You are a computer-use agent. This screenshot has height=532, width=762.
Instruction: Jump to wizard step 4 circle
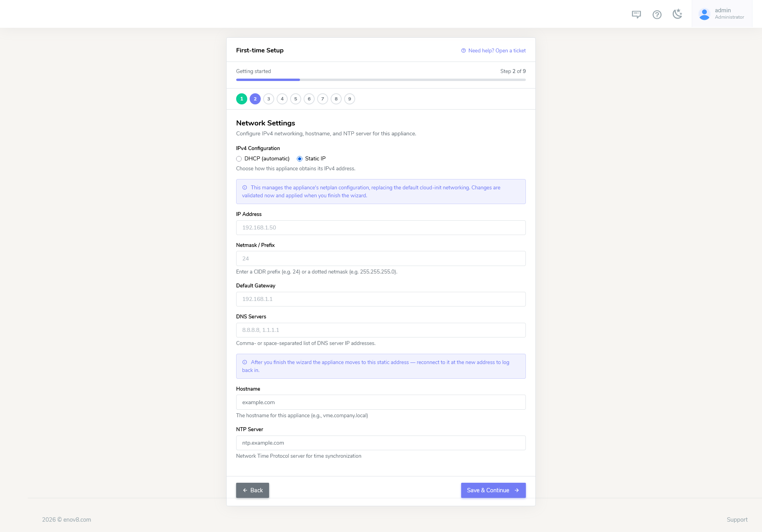[x=282, y=99]
